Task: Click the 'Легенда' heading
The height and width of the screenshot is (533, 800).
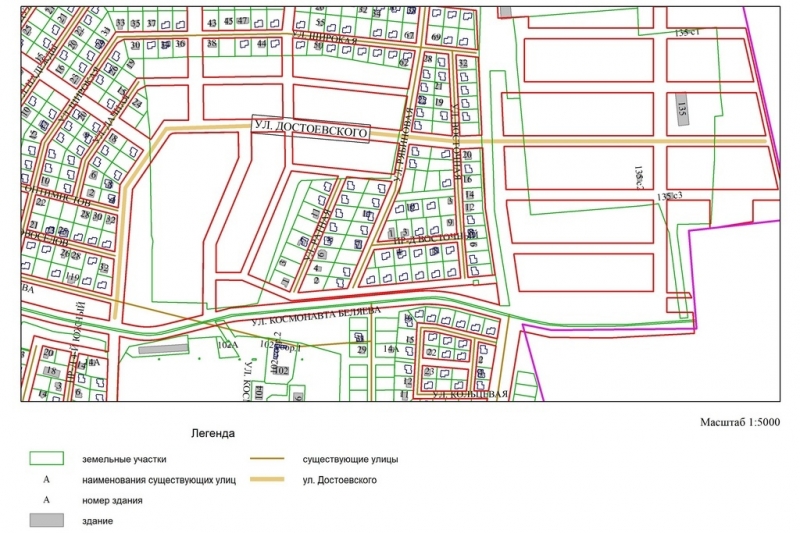Action: pyautogui.click(x=212, y=434)
